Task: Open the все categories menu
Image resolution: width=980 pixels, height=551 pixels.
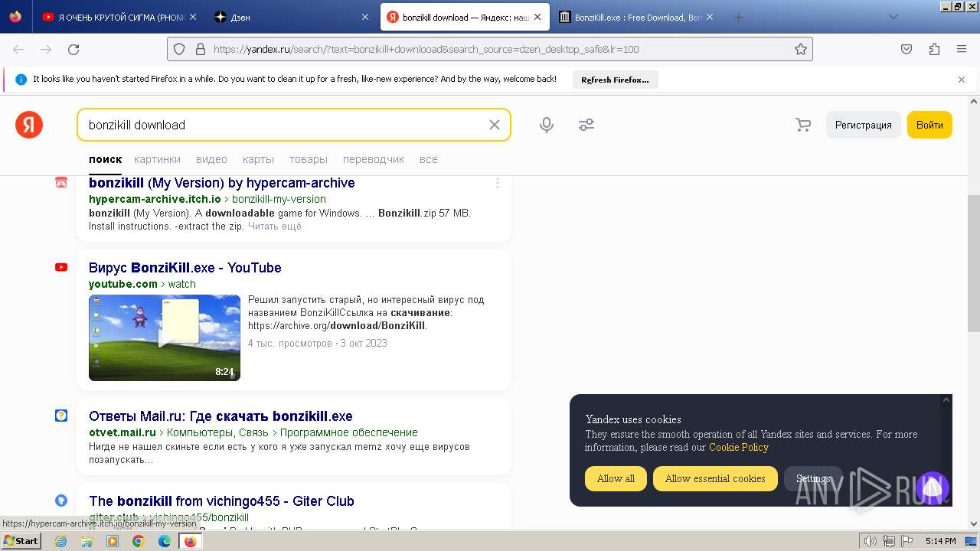Action: [429, 159]
